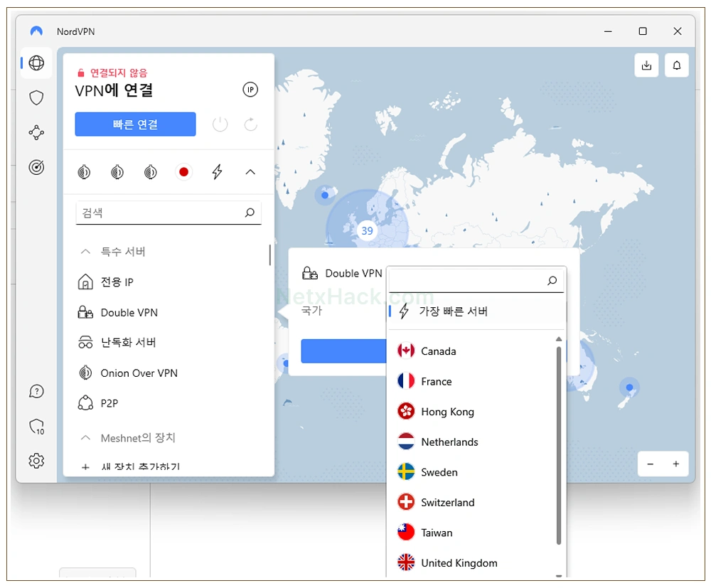The width and height of the screenshot is (711, 588).
Task: Click the blue connect button in Double VPN popup
Action: point(343,351)
